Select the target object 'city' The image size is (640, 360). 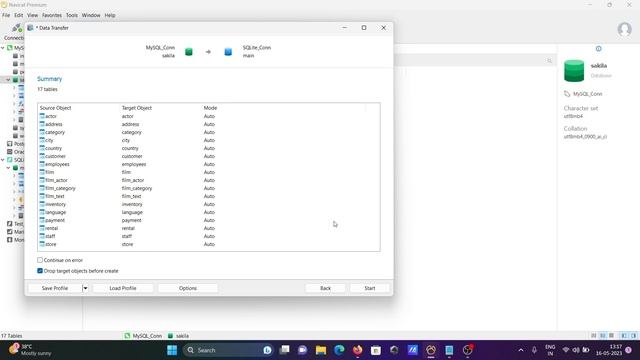[x=126, y=140]
